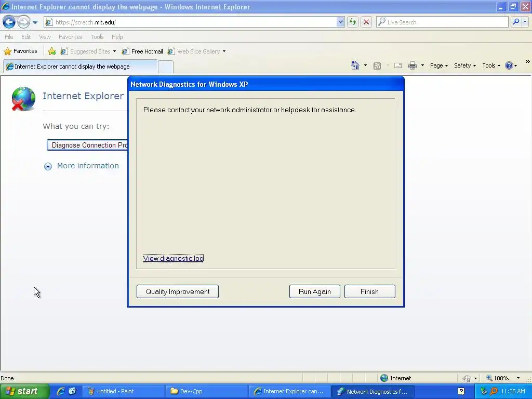Click the Search magnifier button
This screenshot has width=532, height=399.
tap(516, 22)
